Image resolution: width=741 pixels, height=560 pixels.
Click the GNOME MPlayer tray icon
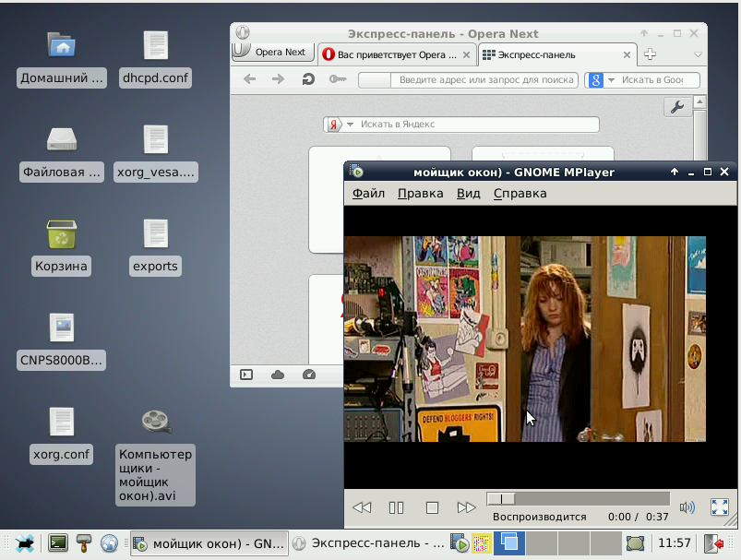tap(459, 543)
